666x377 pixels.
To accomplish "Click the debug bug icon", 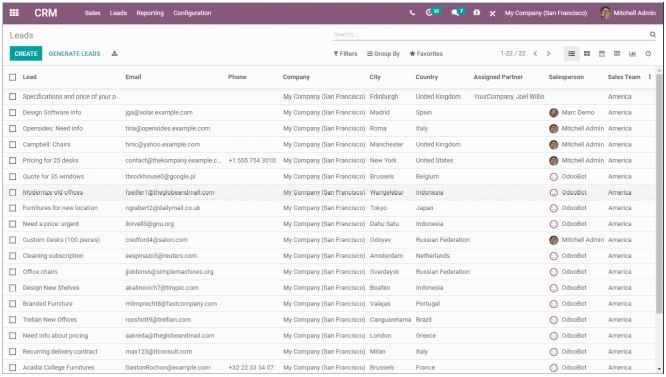I will click(x=477, y=13).
